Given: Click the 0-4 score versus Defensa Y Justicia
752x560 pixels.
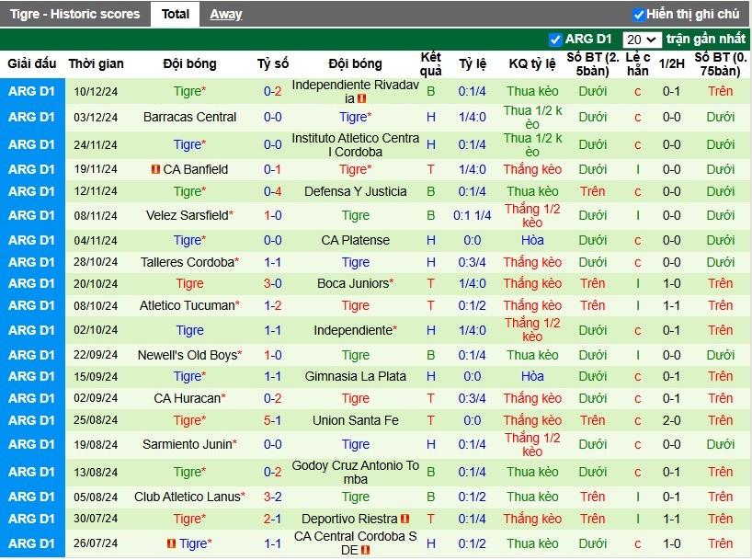Looking at the screenshot, I should click(x=272, y=191).
